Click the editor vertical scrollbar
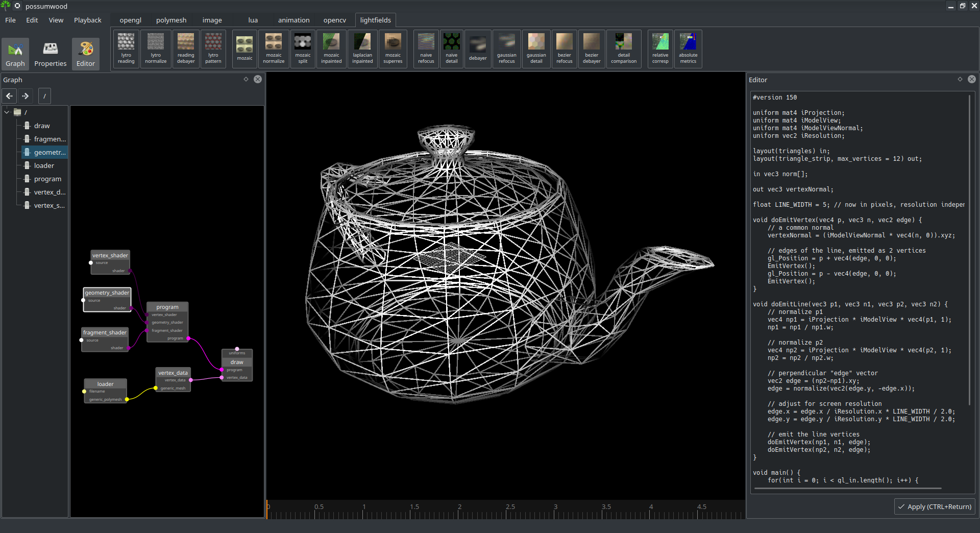 [x=969, y=250]
